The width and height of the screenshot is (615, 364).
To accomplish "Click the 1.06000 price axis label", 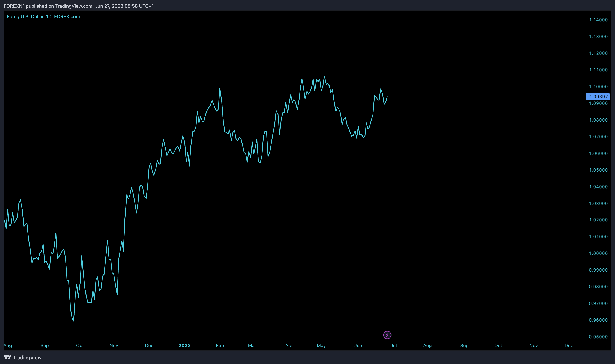I will tap(598, 153).
